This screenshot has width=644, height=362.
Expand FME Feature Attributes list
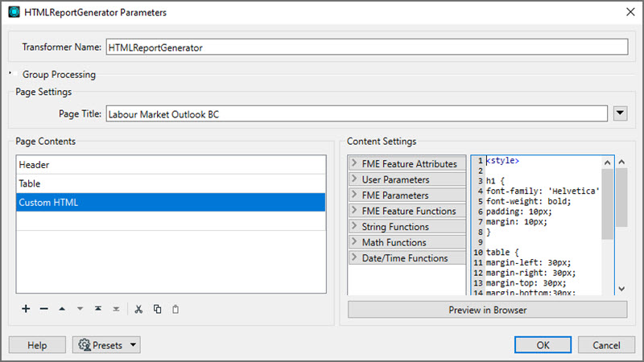click(407, 163)
